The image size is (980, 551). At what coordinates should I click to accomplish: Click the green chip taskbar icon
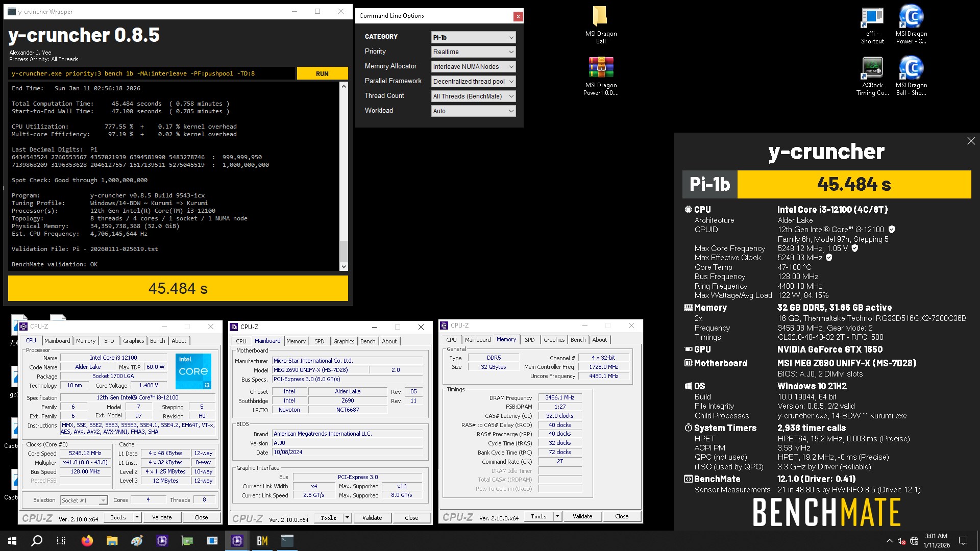click(x=187, y=541)
